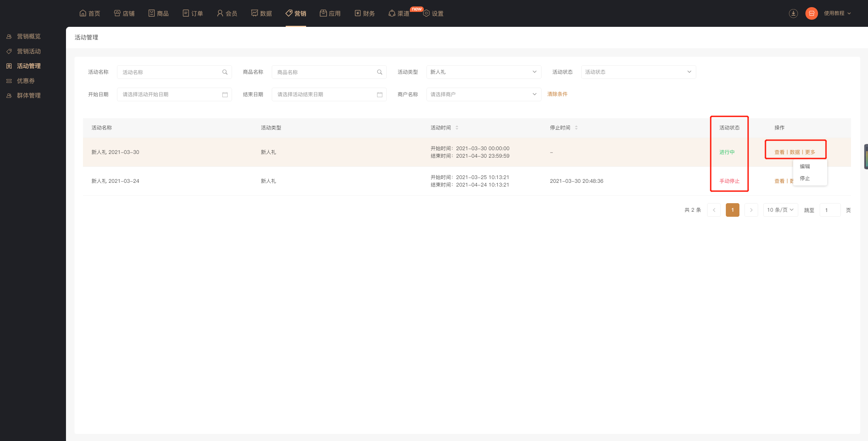Go to the 订单 orders tab
Viewport: 868px width, 441px height.
tap(193, 13)
